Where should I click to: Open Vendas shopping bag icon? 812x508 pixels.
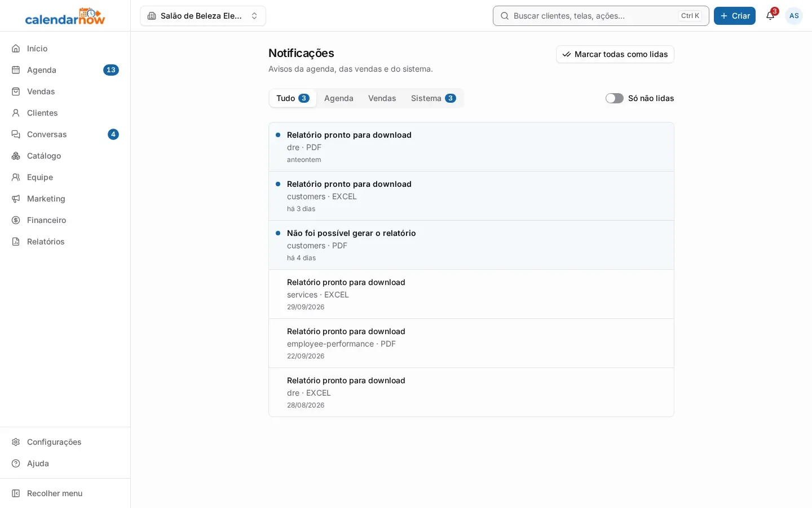coord(16,91)
